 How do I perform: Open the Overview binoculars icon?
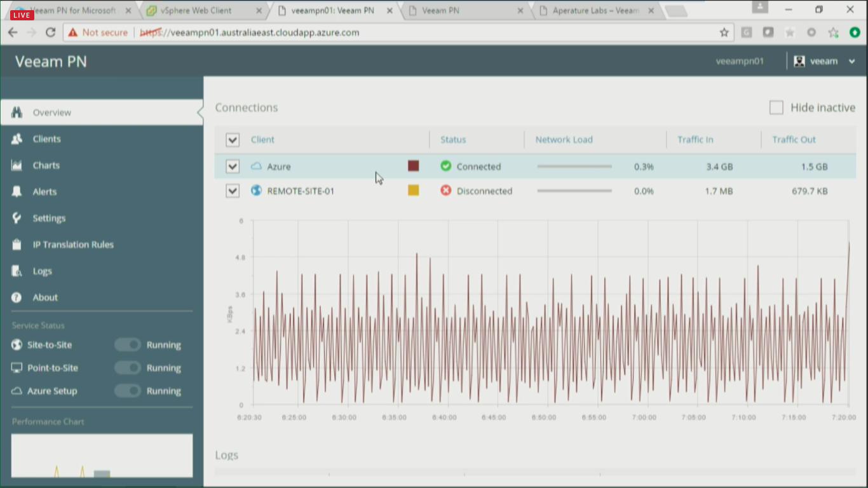coord(17,112)
